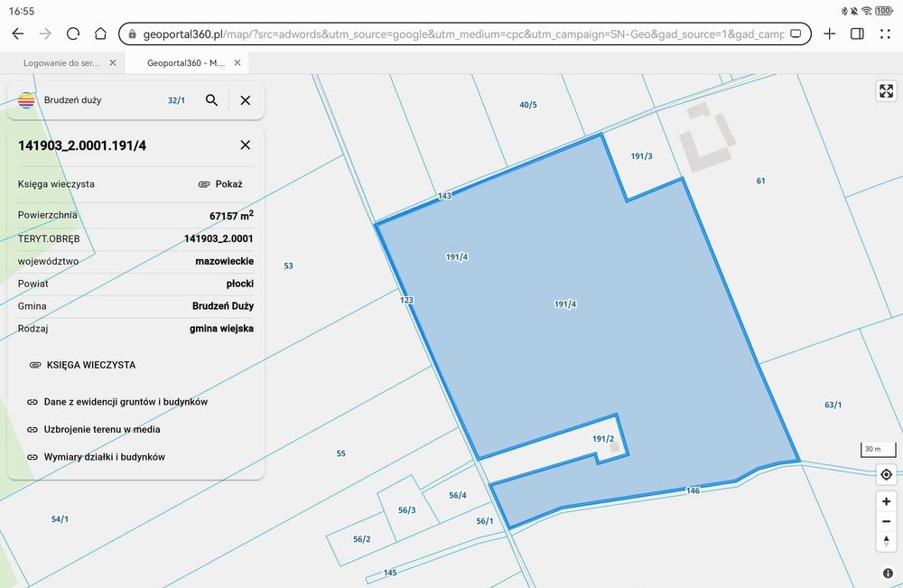The width and height of the screenshot is (903, 588).
Task: Switch to the 'Logowanie do ser...' tab
Action: tap(61, 62)
